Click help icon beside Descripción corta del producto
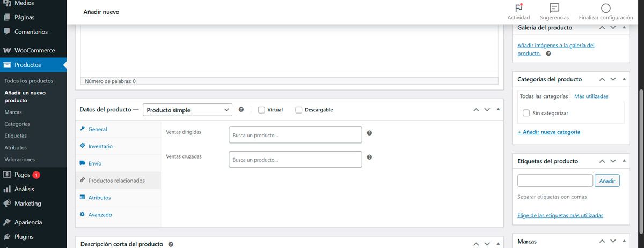 point(171,244)
